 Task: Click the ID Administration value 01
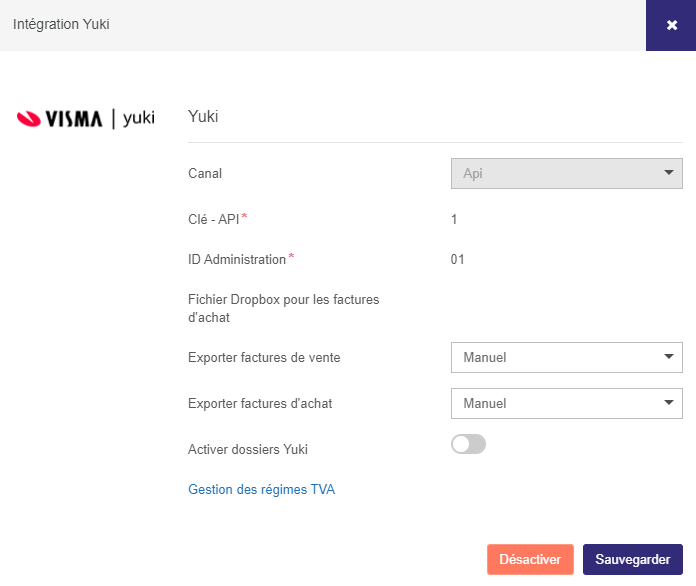tap(457, 259)
